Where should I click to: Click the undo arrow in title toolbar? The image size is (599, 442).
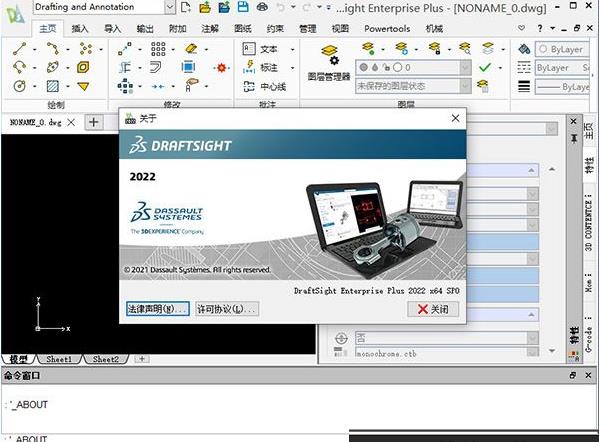pos(281,7)
